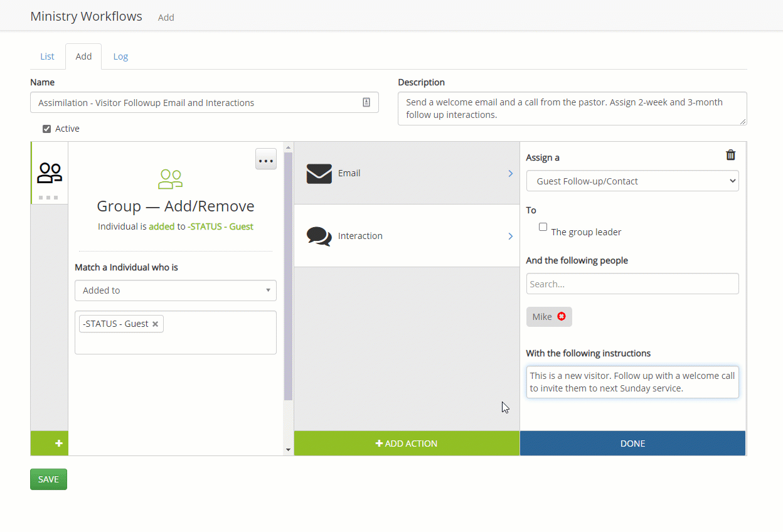
Task: Click the trigger panel vertical scrollbar
Action: click(x=288, y=276)
